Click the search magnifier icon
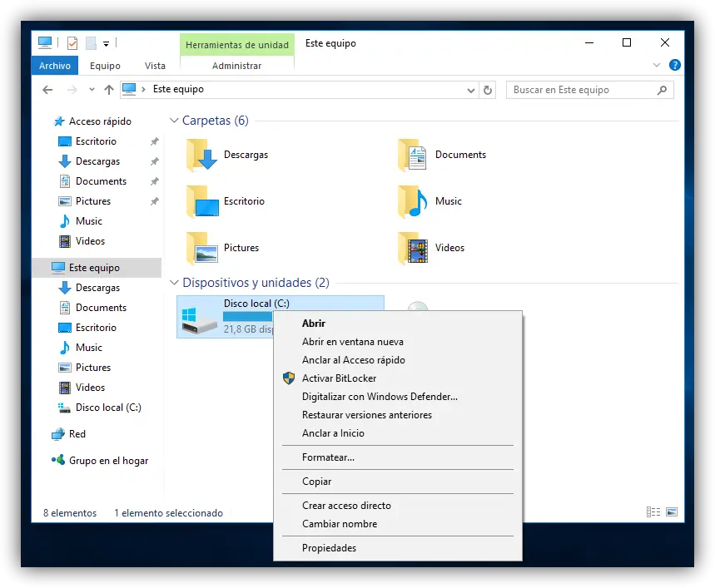Image resolution: width=715 pixels, height=588 pixels. pyautogui.click(x=662, y=90)
